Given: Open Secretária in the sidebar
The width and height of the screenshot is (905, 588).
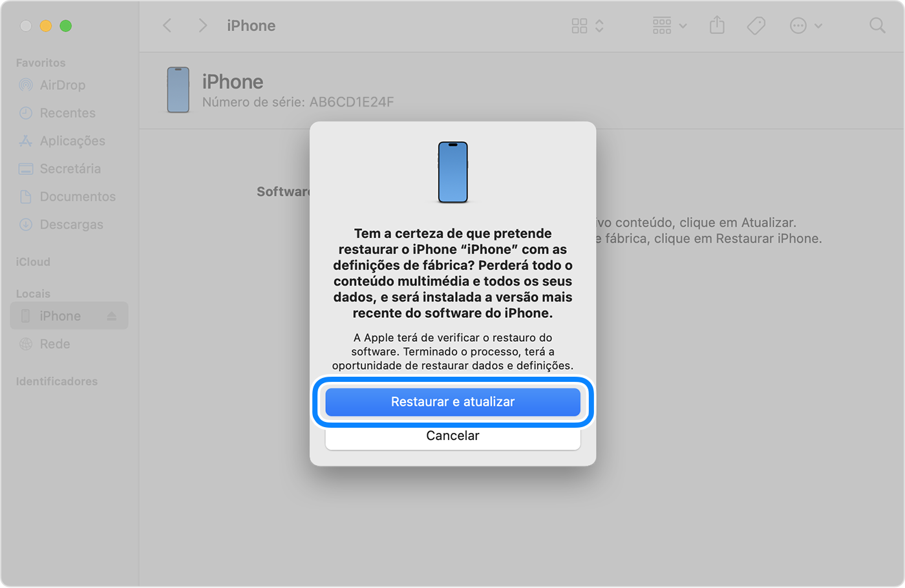Looking at the screenshot, I should coord(69,169).
